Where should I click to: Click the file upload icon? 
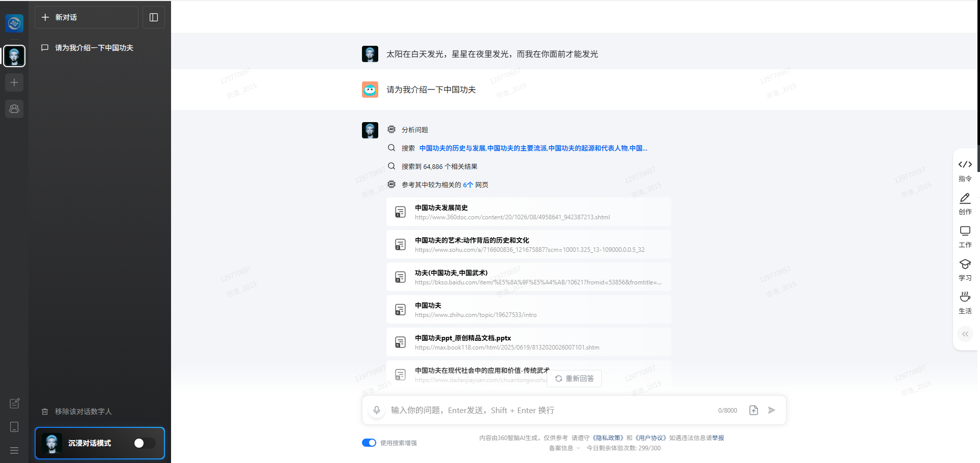(753, 410)
